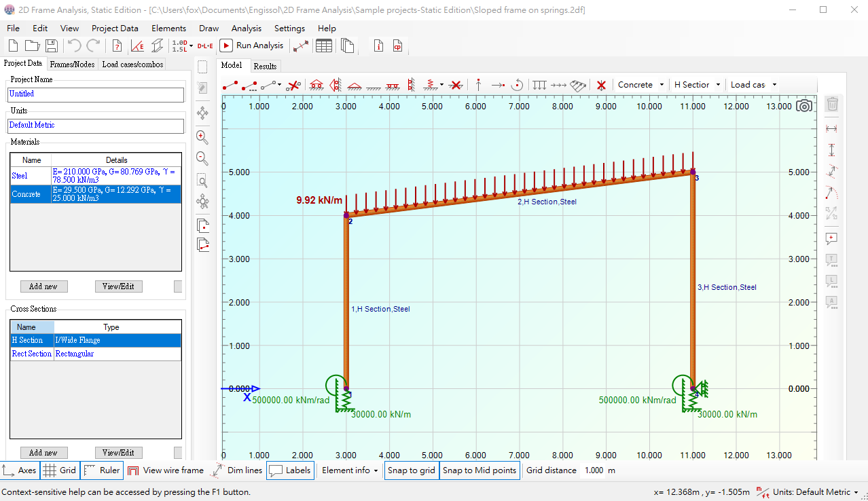Click the New file icon

coord(13,45)
